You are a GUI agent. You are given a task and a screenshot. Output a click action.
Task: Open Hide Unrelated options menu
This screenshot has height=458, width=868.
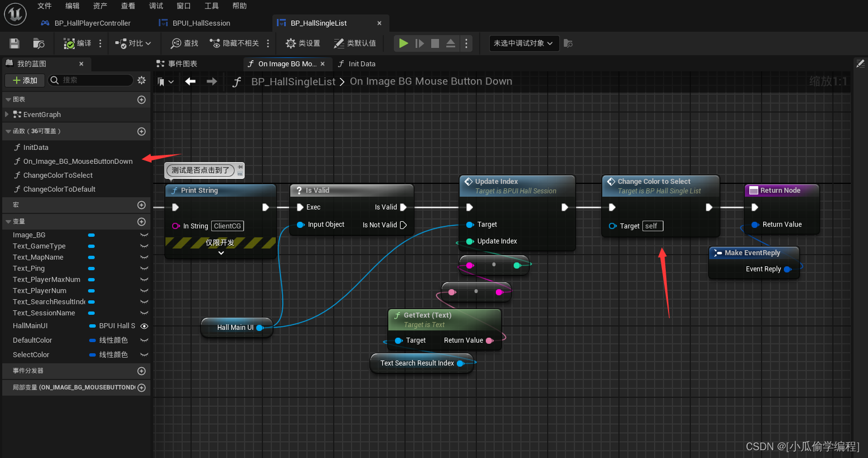pyautogui.click(x=268, y=43)
